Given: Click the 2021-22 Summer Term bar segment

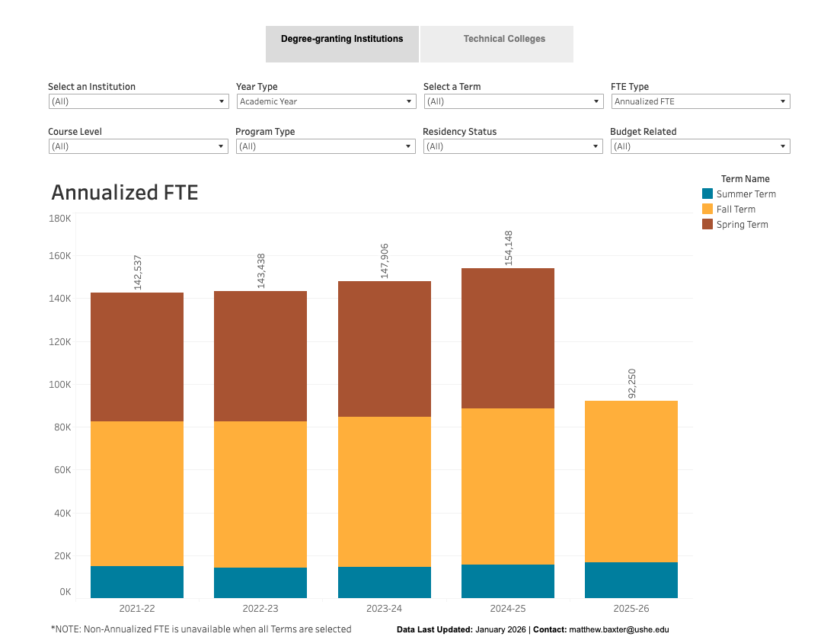Looking at the screenshot, I should (137, 582).
